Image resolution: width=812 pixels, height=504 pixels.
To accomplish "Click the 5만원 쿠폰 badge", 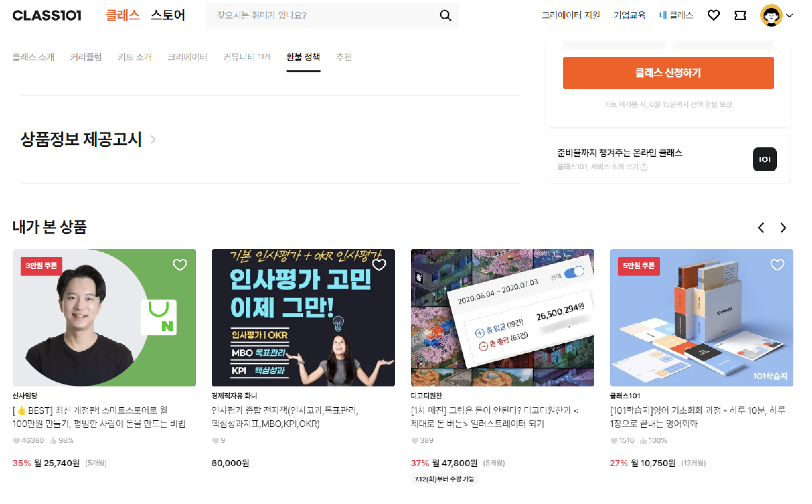I will click(x=638, y=266).
